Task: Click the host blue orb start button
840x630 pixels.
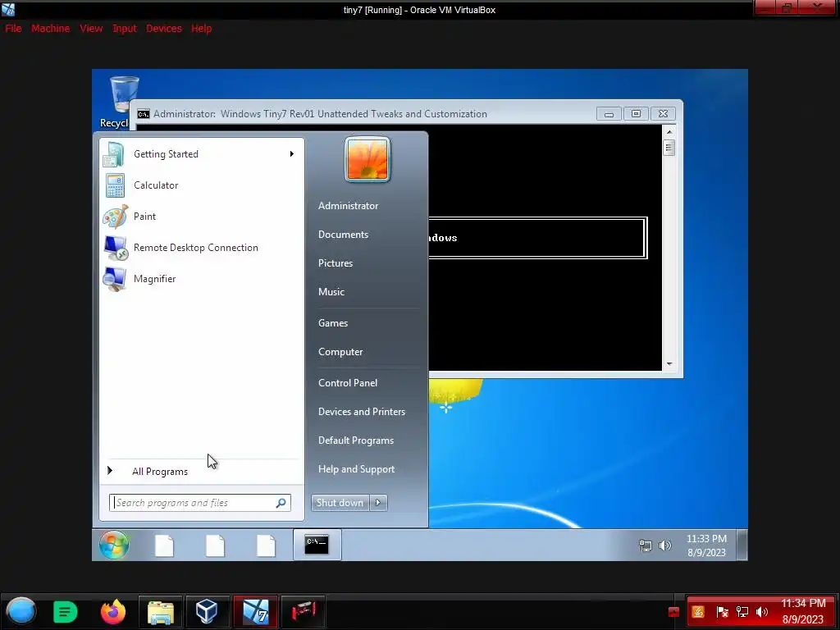Action: coord(21,611)
